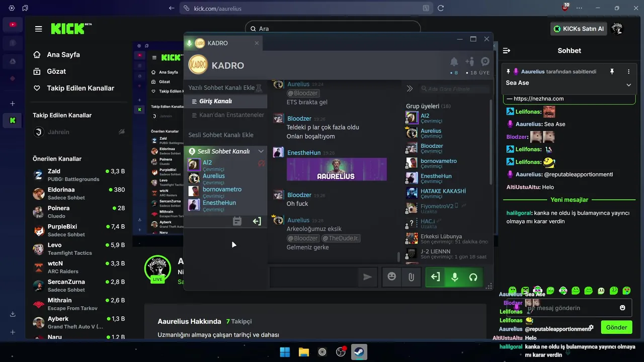Open KADRO group chat settings gear
The width and height of the screenshot is (644, 362).
click(485, 62)
